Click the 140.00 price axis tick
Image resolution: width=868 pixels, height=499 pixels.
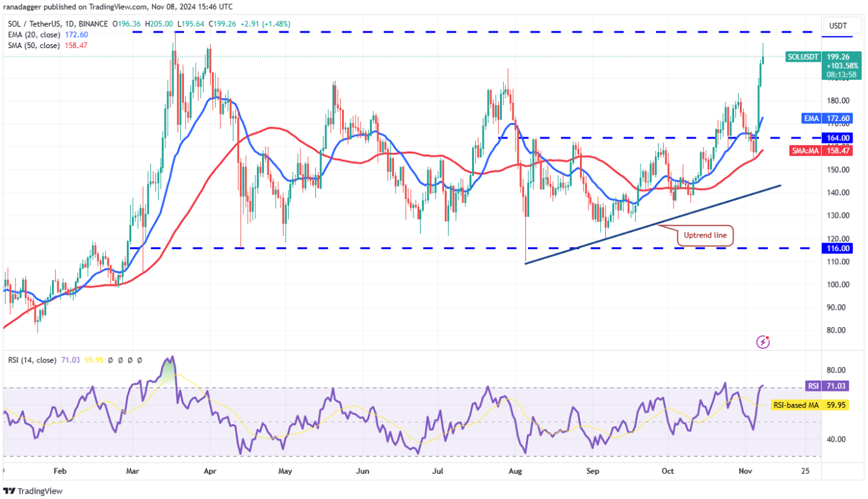[x=837, y=192]
